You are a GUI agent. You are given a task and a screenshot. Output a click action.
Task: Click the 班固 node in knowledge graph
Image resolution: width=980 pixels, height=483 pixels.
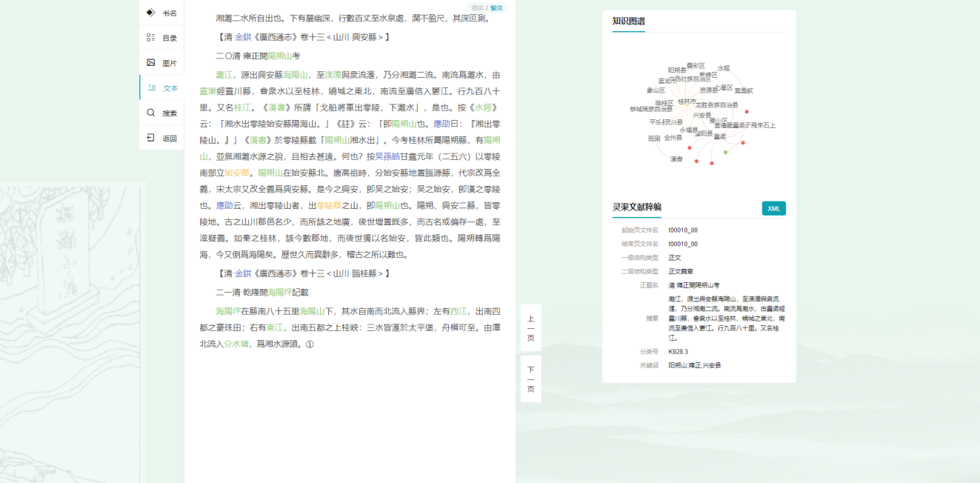[654, 139]
